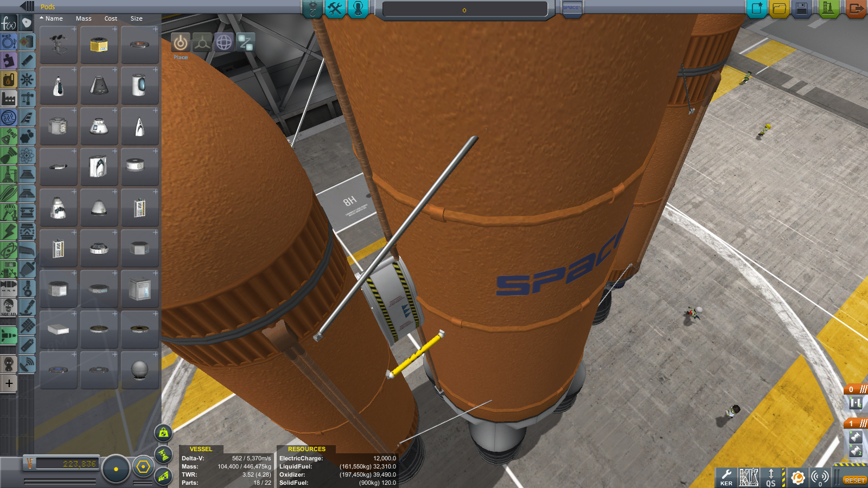
Task: Sort parts by Name
Action: tap(54, 18)
